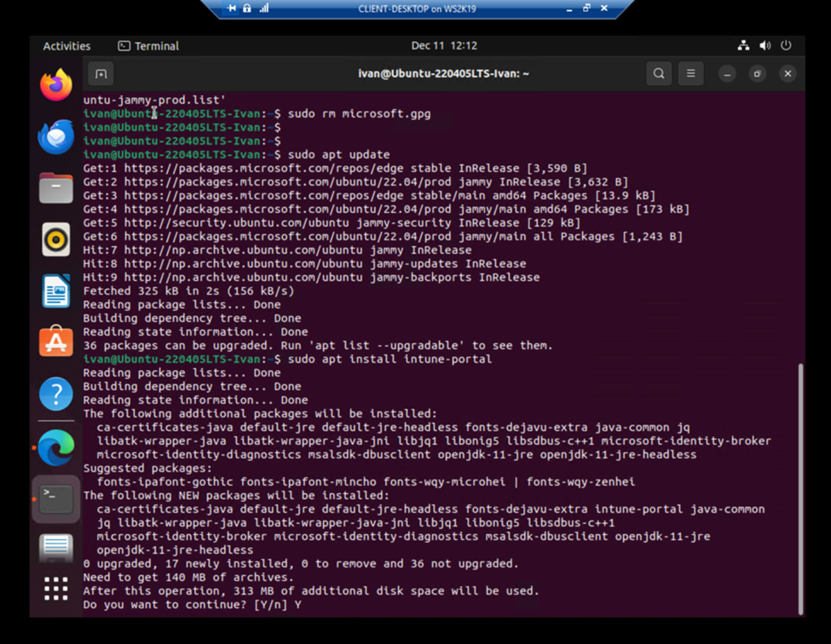Open the Help dock icon

point(55,394)
